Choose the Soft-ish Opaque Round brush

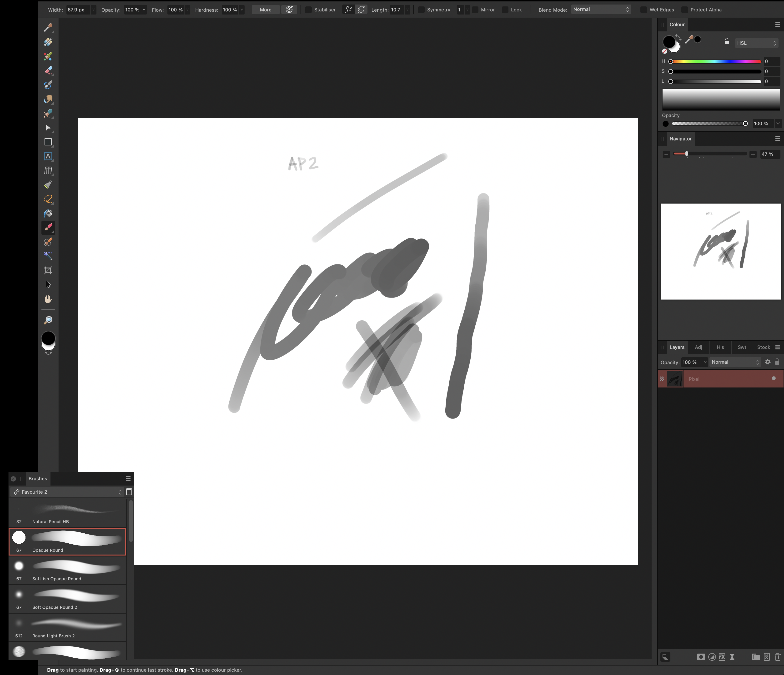pyautogui.click(x=67, y=570)
